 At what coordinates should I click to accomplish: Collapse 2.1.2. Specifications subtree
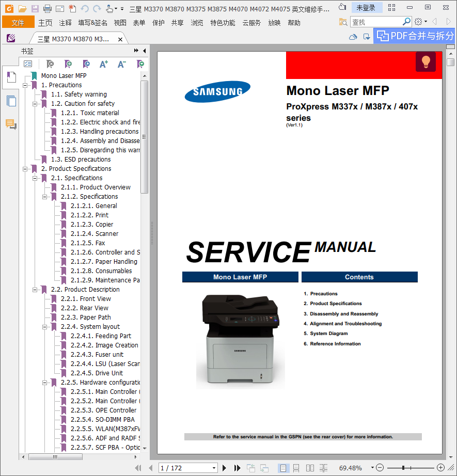click(x=44, y=197)
